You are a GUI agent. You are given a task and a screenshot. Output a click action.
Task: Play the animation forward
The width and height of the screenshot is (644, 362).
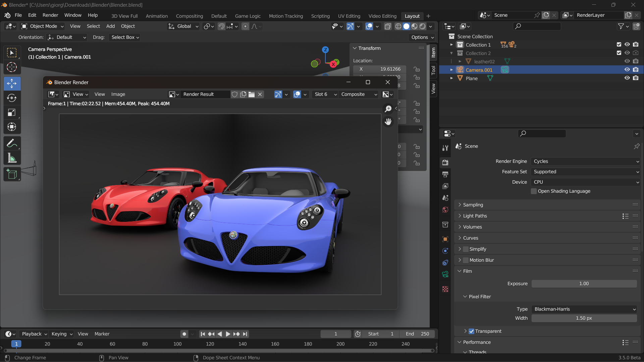[228, 334]
